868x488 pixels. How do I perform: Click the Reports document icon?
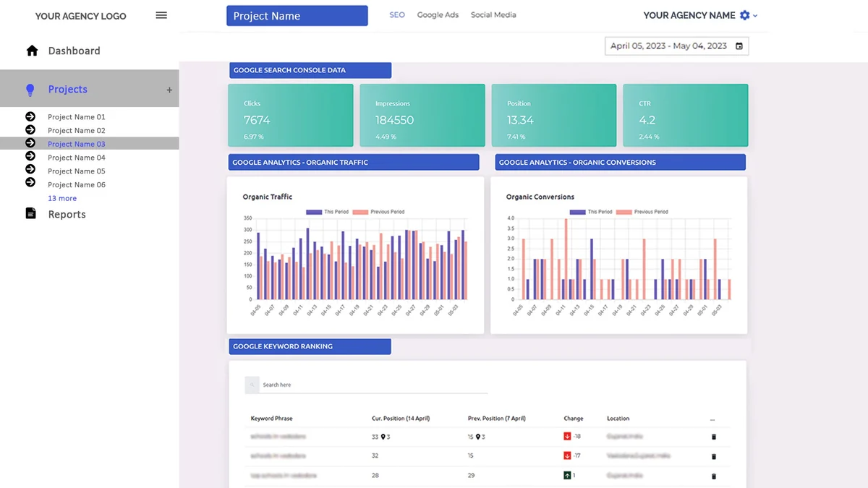30,213
